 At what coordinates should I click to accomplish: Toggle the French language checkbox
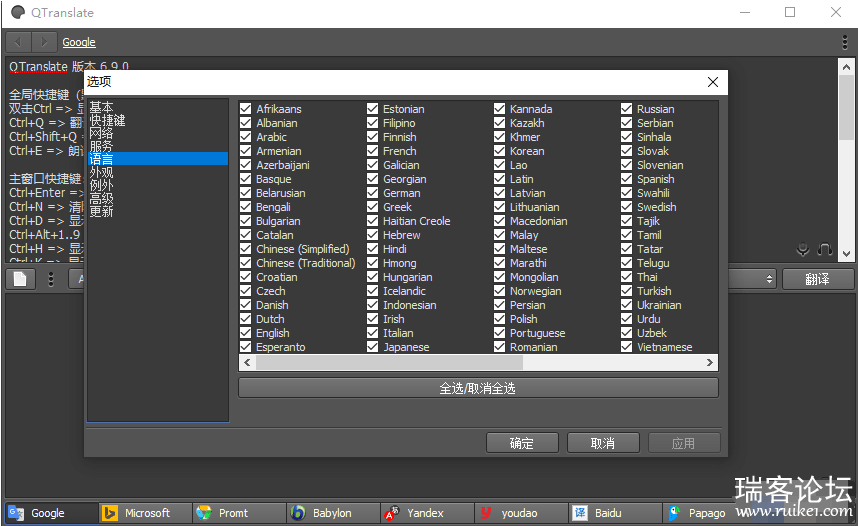pos(373,151)
